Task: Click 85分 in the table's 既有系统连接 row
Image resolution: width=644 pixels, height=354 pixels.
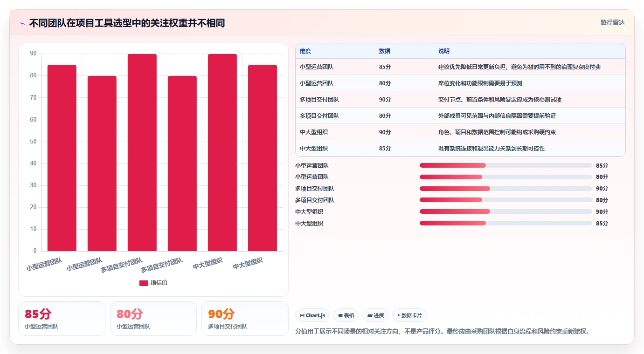Action: pos(385,149)
